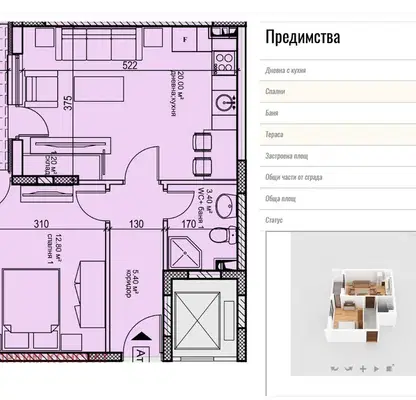Click the '3.40 м² WC+ баня 1' label
The image size is (416, 400).
[x=205, y=208]
